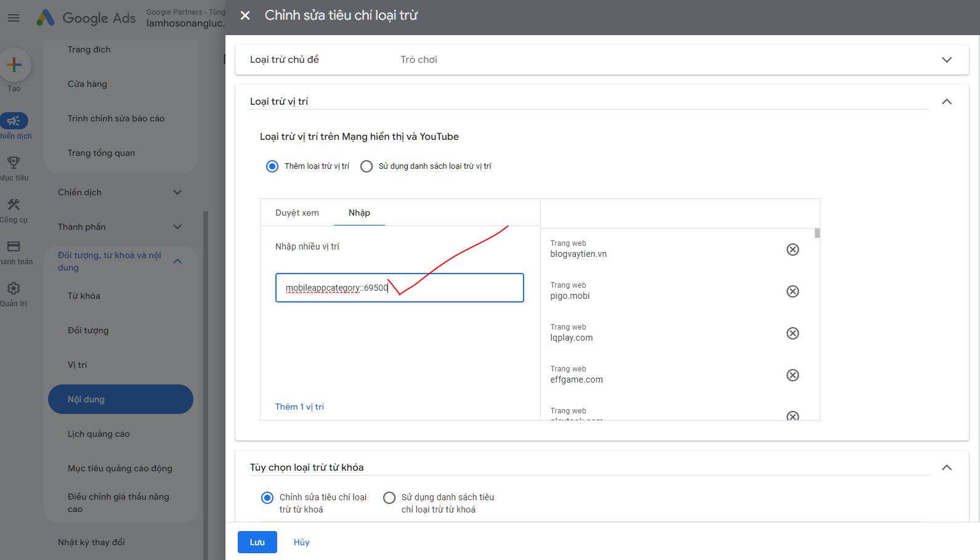
Task: Remove pigo.mobi from exclusion list
Action: (793, 291)
